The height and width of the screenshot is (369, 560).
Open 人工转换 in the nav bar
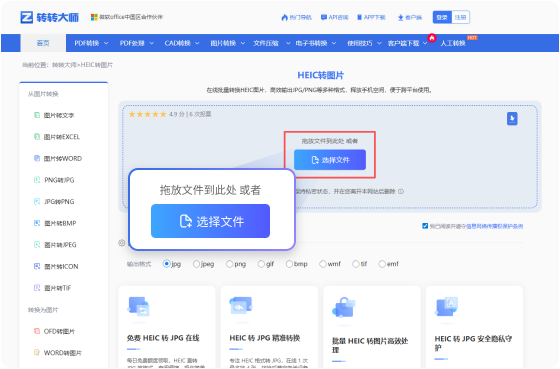452,43
